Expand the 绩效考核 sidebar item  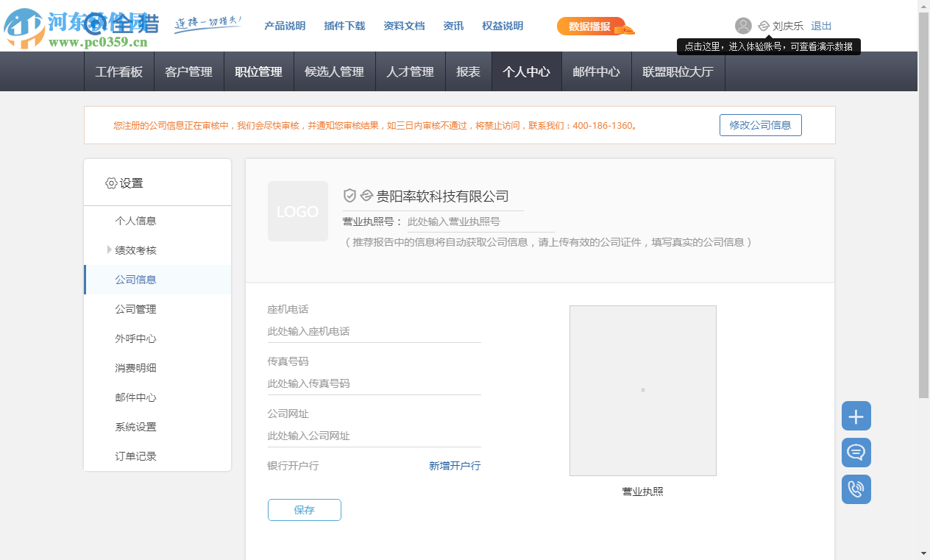[x=110, y=250]
